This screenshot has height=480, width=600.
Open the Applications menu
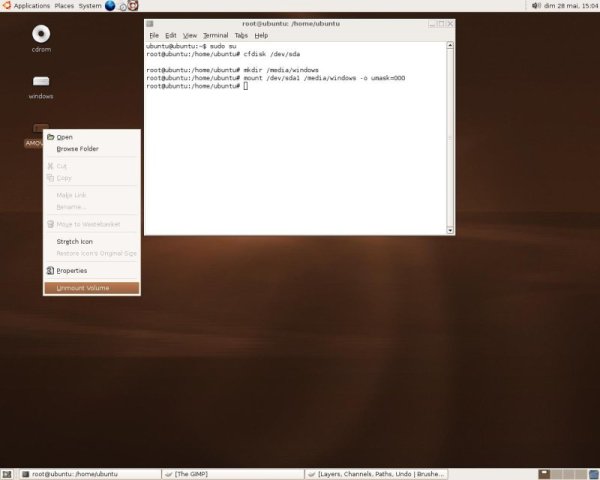pos(32,6)
